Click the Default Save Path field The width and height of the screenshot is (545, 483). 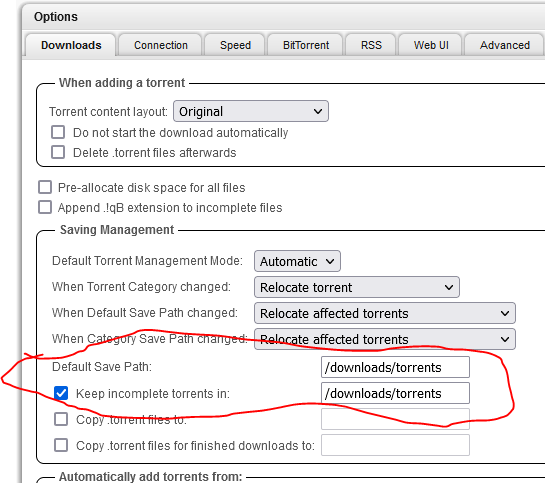pyautogui.click(x=395, y=367)
